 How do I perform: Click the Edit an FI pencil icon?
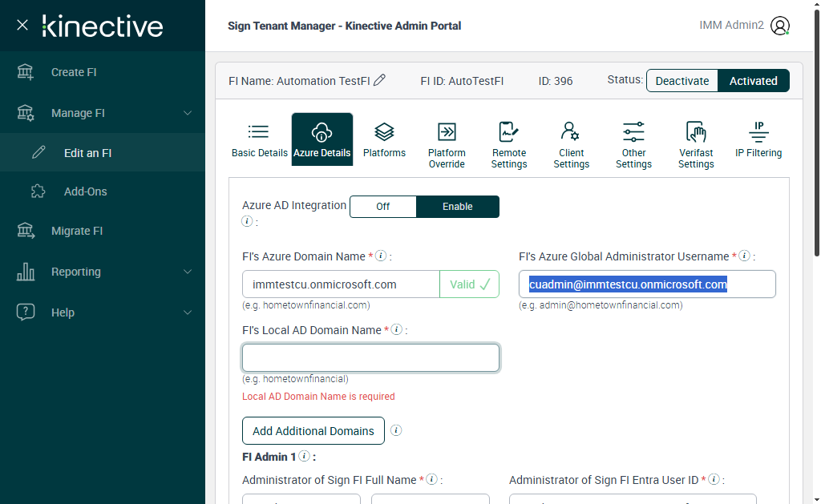(38, 152)
